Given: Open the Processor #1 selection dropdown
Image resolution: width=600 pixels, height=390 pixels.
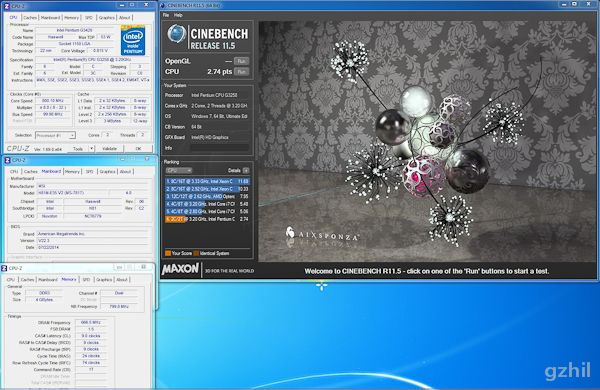Looking at the screenshot, I should (55, 135).
